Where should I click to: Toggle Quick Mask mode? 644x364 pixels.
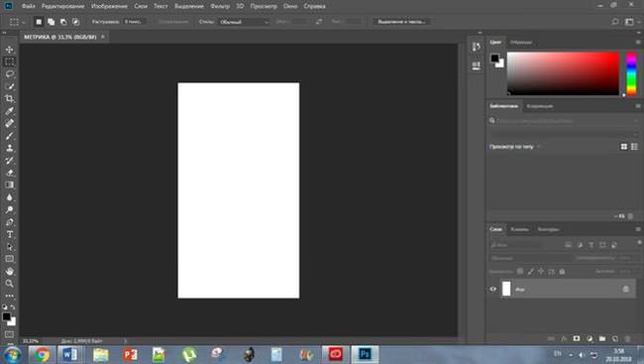[x=10, y=334]
